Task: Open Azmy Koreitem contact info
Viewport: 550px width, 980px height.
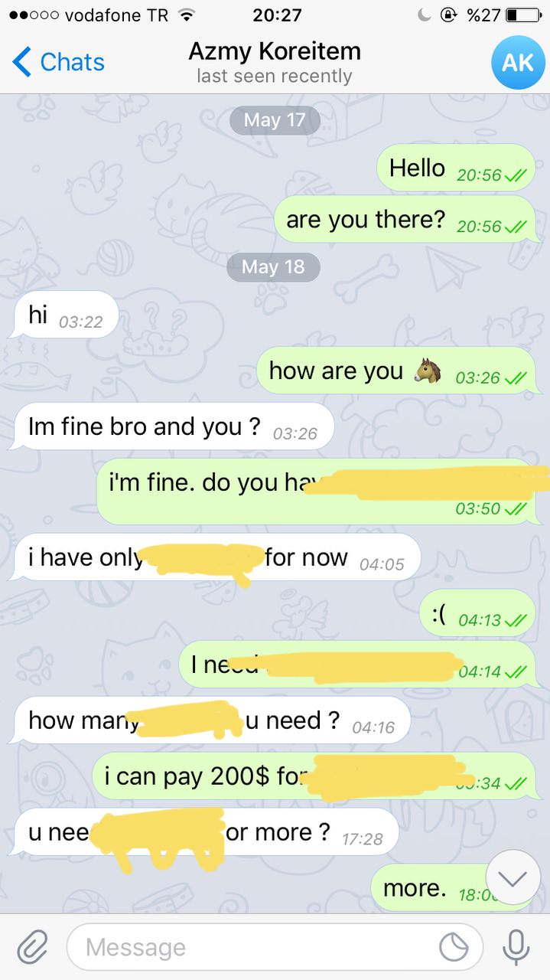Action: [x=275, y=62]
